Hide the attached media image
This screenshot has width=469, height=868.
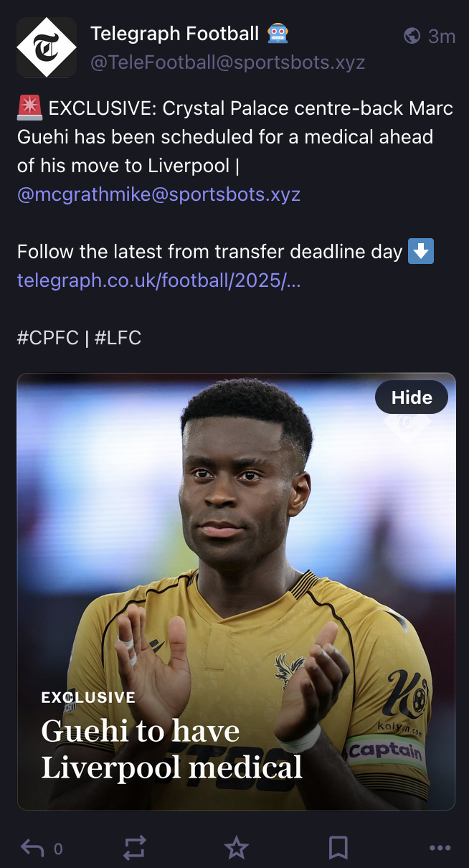pyautogui.click(x=412, y=397)
